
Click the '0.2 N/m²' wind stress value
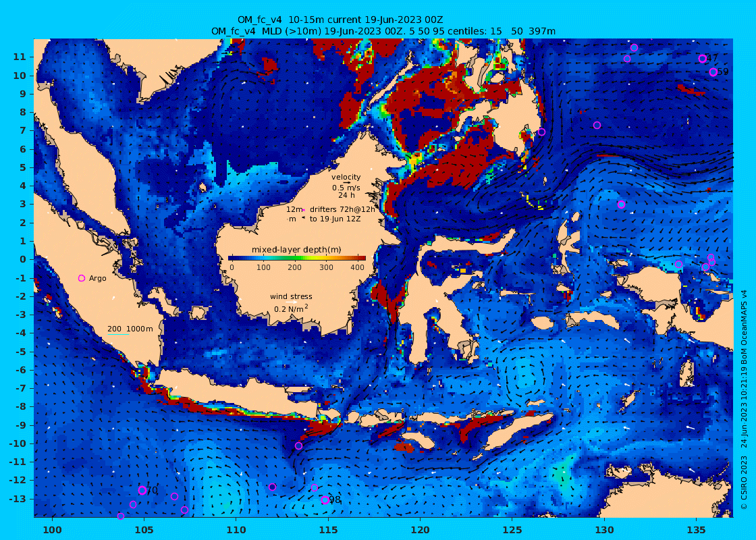(x=291, y=308)
